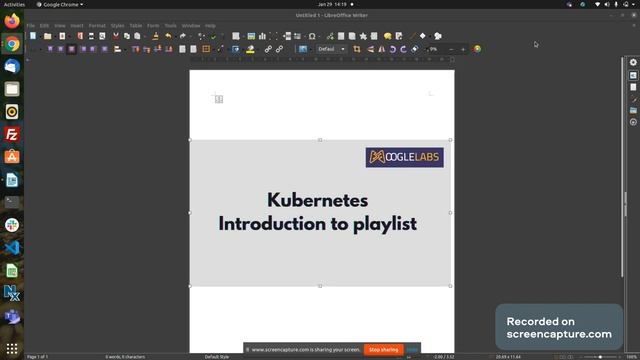Screen dimensions: 640x360
Task: Click Activities in the top bar
Action: click(x=14, y=4)
